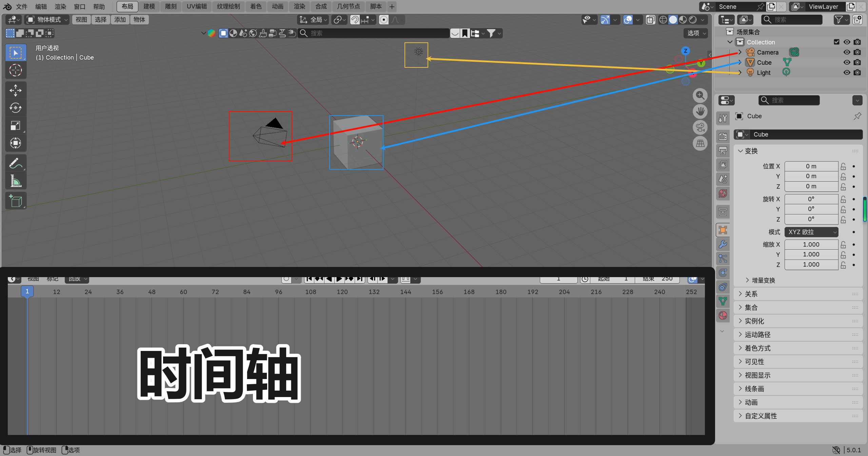Screen dimensions: 868x456
Task: Open the 文件 menu
Action: click(x=22, y=6)
